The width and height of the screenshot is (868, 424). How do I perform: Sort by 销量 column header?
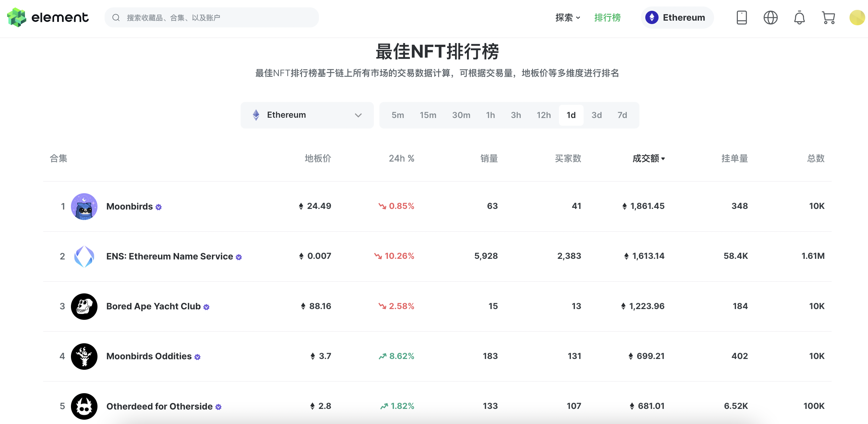489,158
